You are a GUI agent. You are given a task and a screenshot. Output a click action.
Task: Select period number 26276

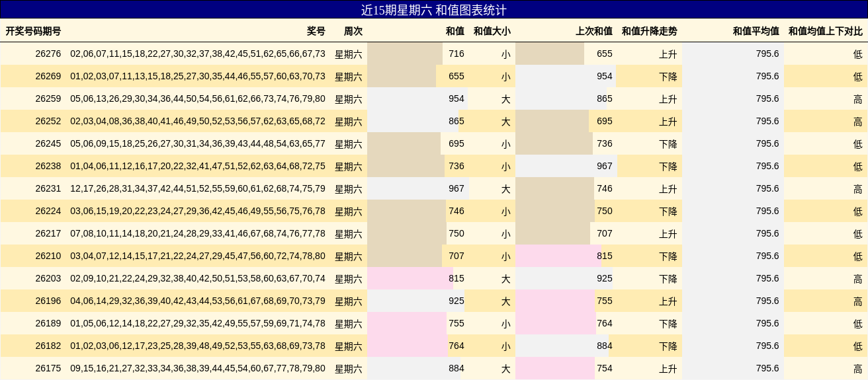(48, 54)
